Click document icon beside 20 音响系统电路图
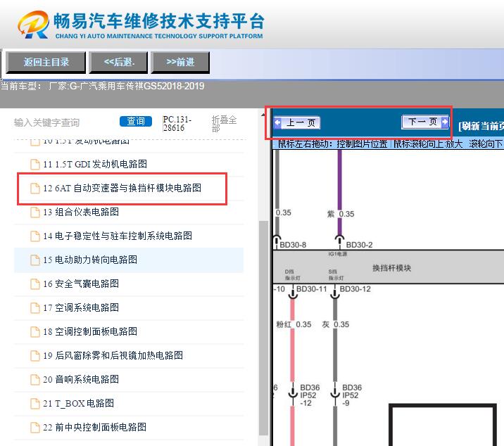 (x=34, y=379)
